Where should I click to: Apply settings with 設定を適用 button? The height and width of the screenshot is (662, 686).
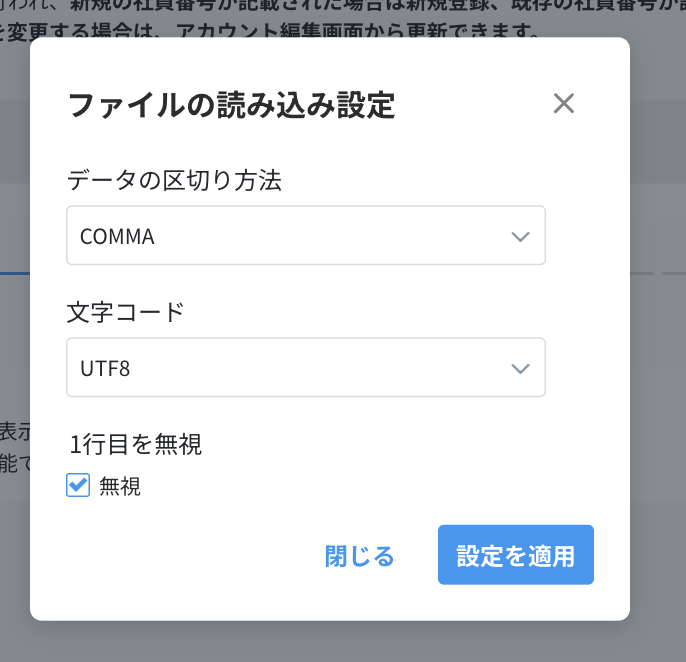coord(516,555)
